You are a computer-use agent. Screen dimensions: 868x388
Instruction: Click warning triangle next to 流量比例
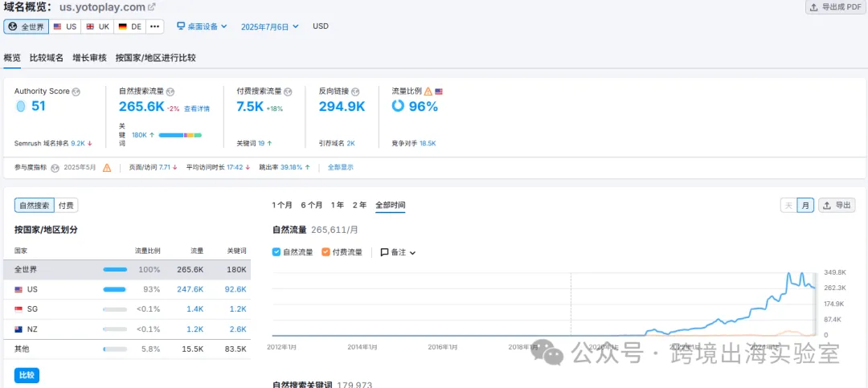click(x=428, y=92)
